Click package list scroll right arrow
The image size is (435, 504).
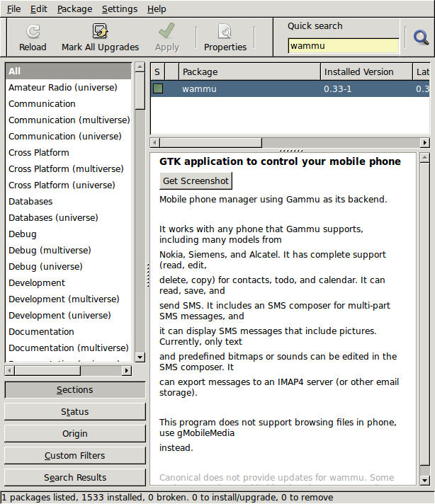(425, 142)
